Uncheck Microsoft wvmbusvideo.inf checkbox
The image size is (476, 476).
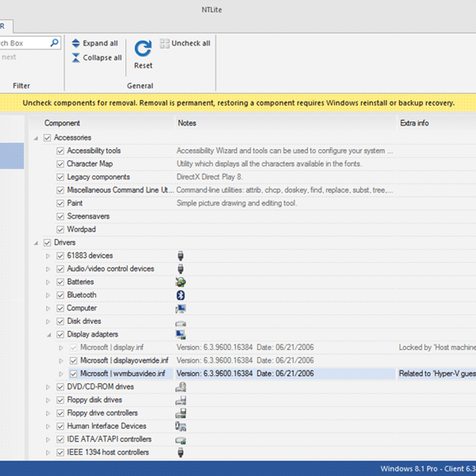click(x=73, y=374)
